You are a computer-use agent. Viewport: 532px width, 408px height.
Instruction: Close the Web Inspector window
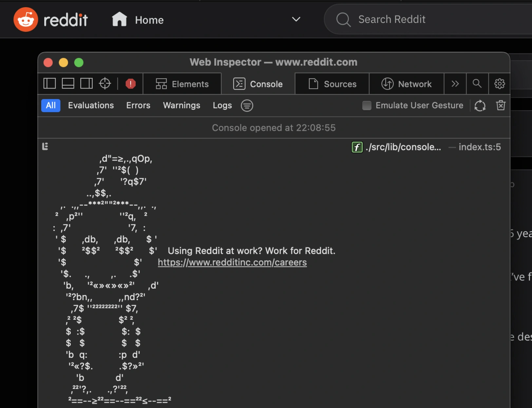click(x=48, y=62)
